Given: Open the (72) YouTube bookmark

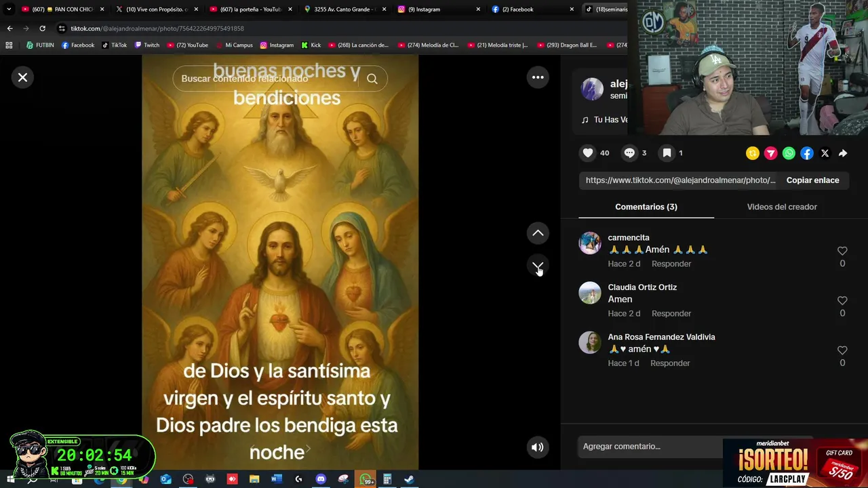Looking at the screenshot, I should [x=187, y=45].
